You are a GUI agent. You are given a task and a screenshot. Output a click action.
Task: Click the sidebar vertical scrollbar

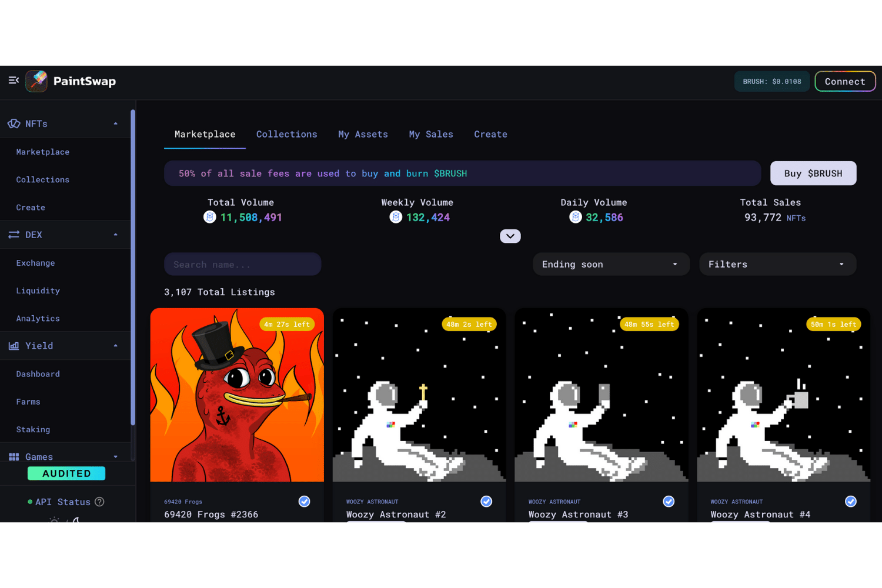point(133,268)
